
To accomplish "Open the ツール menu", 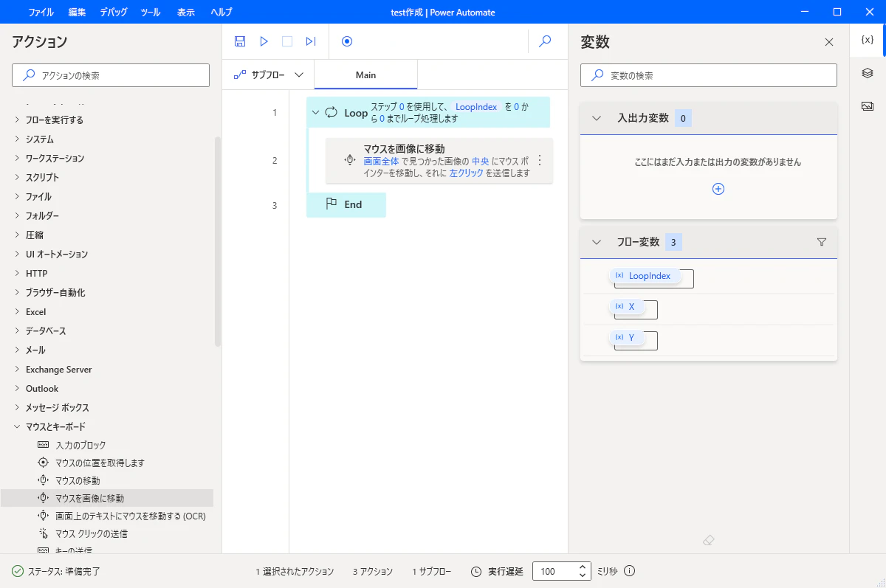I will (151, 13).
